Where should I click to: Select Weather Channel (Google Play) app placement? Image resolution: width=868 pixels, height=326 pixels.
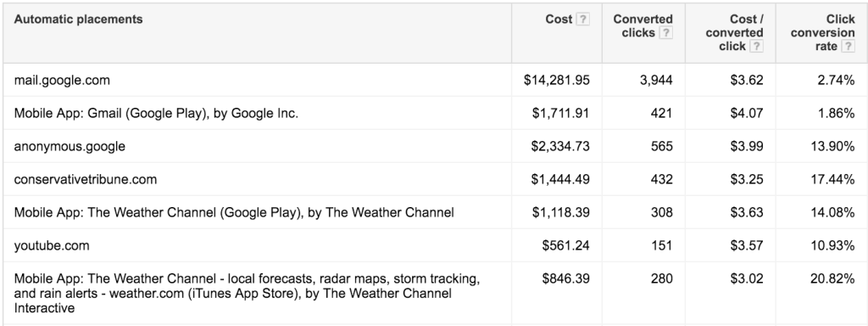(234, 212)
